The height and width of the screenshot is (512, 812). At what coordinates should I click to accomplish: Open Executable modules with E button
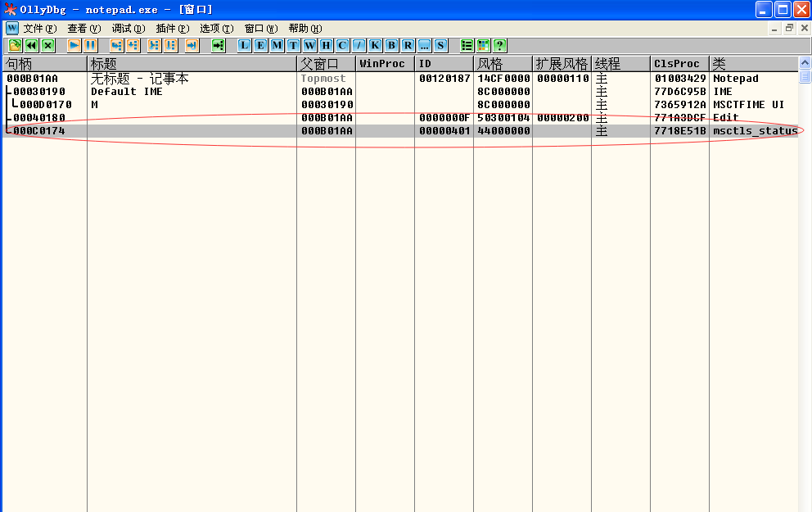[260, 46]
